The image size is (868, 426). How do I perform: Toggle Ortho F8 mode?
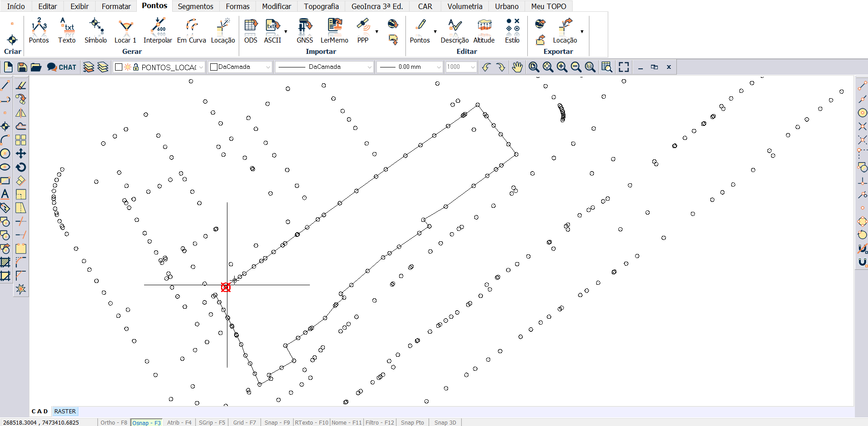(114, 422)
